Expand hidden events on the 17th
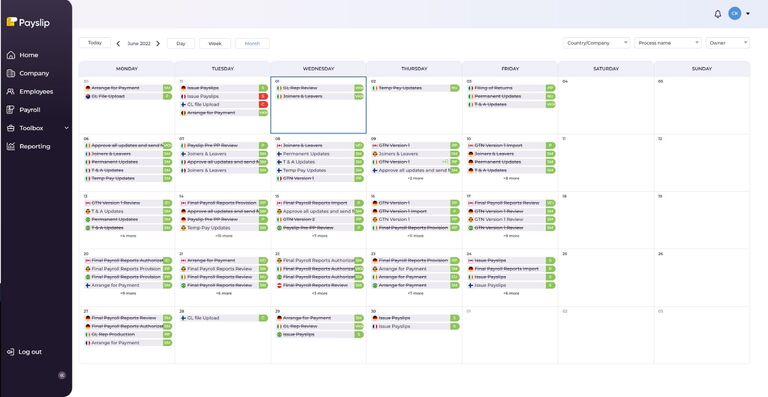Image resolution: width=768 pixels, height=397 pixels. [x=511, y=236]
